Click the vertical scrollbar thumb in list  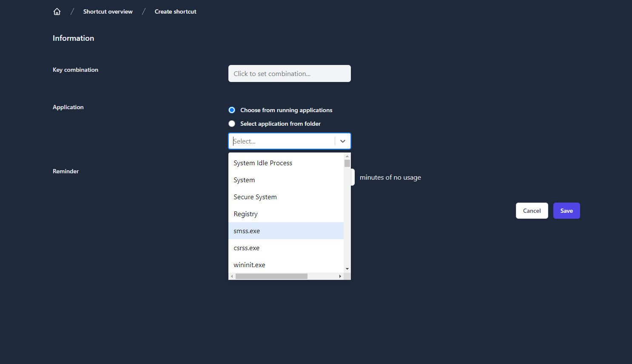(347, 164)
